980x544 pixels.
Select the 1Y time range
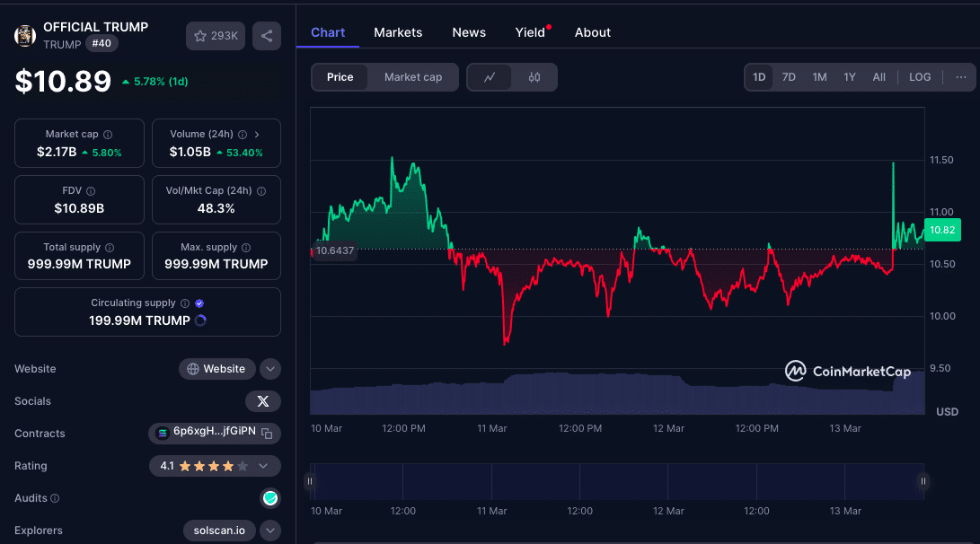[x=850, y=77]
